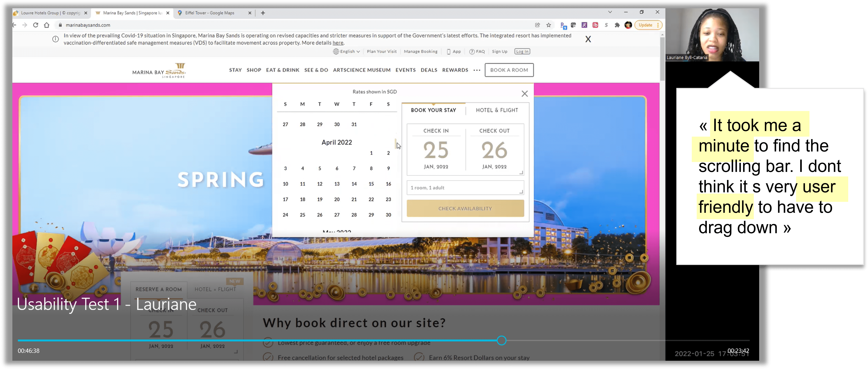Switch to the Eiffel Tower - Google Maps tab
868x369 pixels.
pos(209,13)
